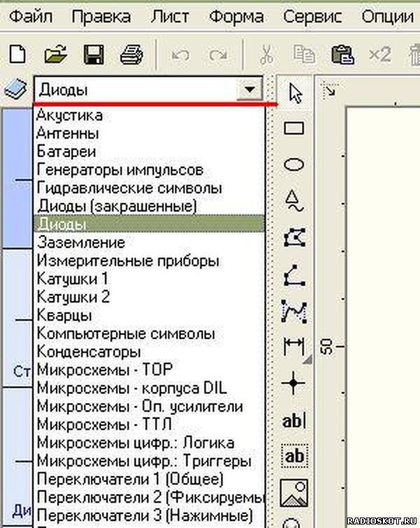Choose Компьютерные символы library
Viewport: 420px width, 528px height.
click(x=149, y=333)
